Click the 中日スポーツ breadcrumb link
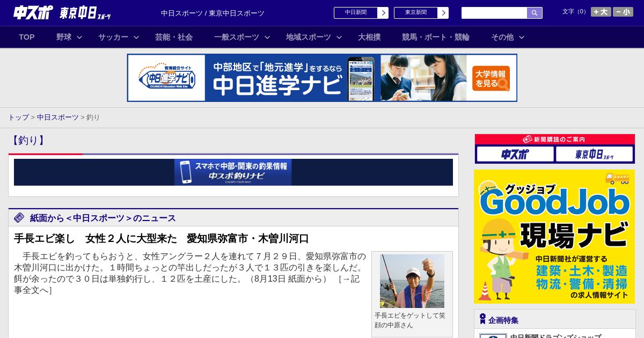 (x=58, y=117)
